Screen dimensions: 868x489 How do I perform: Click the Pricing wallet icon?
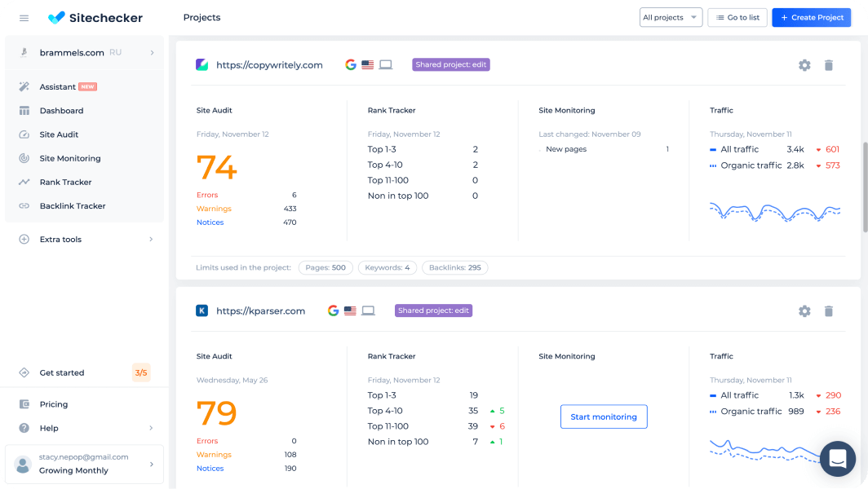[x=24, y=404]
